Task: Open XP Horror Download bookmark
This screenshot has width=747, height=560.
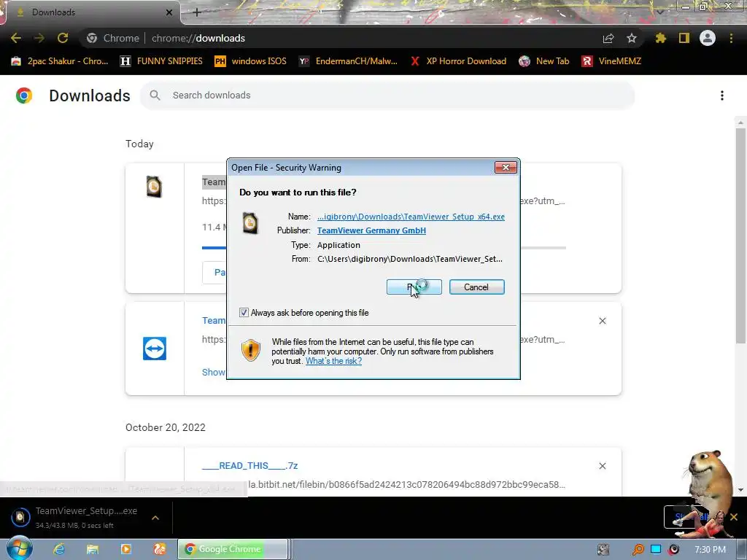Action: tap(458, 61)
